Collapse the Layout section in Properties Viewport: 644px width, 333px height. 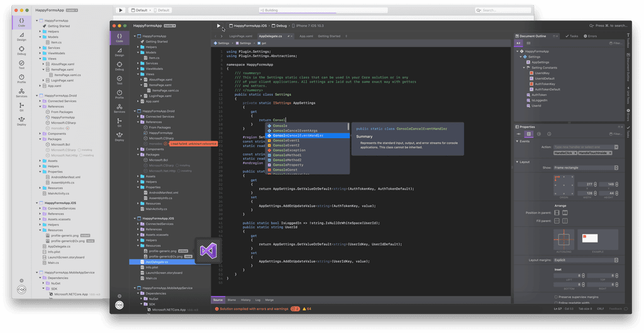pos(517,162)
